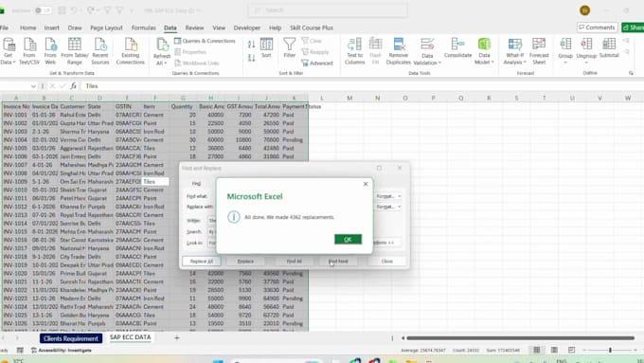Click From Table/Range icon
Image resolution: width=644 pixels, height=363 pixels.
click(x=75, y=51)
